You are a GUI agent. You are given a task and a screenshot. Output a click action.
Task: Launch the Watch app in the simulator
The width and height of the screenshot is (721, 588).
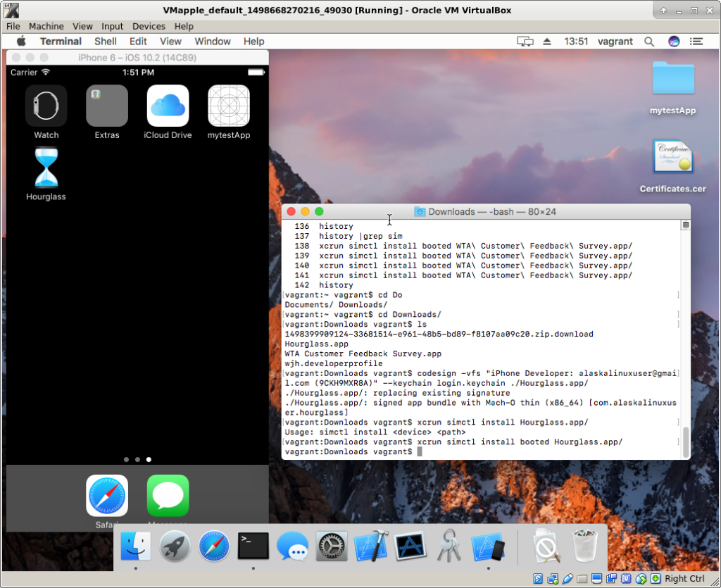(x=46, y=106)
